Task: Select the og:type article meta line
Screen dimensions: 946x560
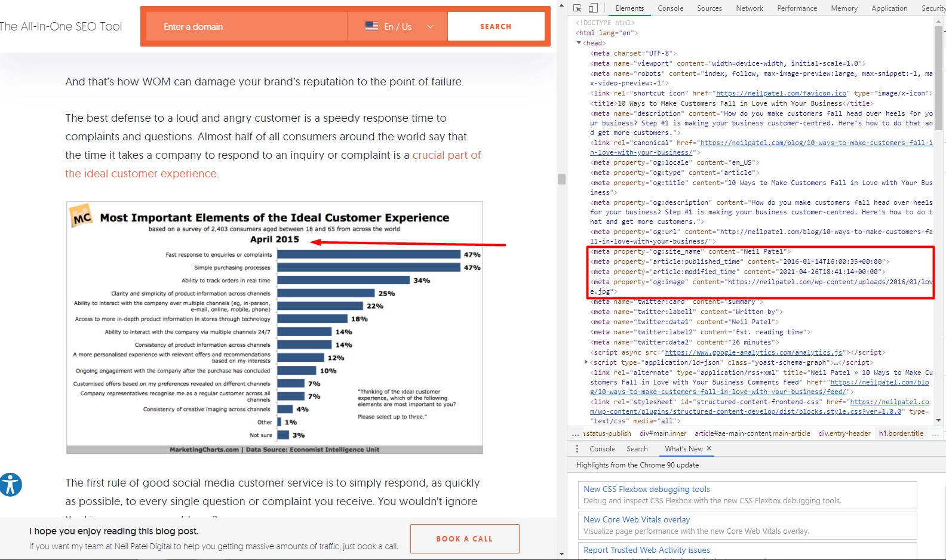Action: point(675,173)
